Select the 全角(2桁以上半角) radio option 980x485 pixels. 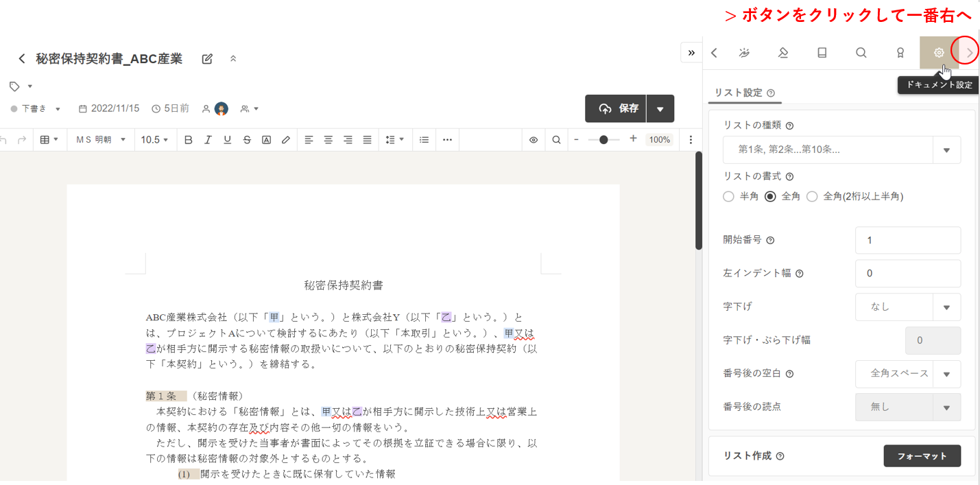[813, 197]
